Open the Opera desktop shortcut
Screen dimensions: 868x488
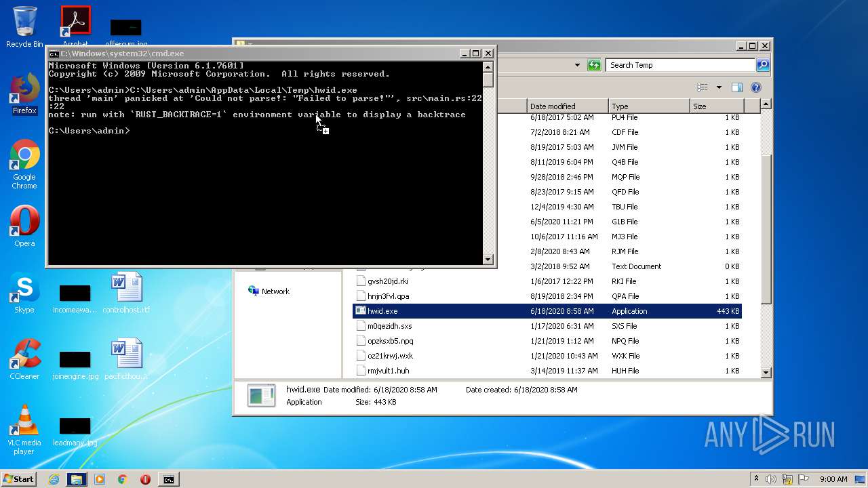[24, 226]
